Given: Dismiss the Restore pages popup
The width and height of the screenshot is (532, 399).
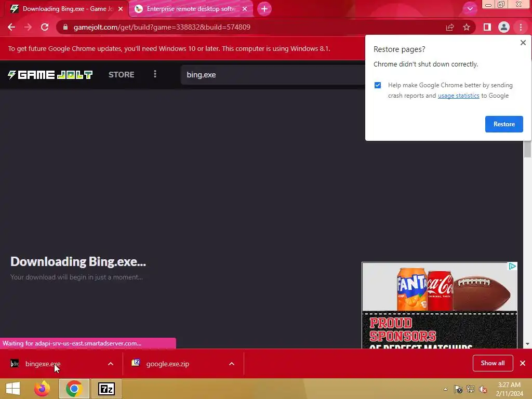Looking at the screenshot, I should (x=523, y=43).
